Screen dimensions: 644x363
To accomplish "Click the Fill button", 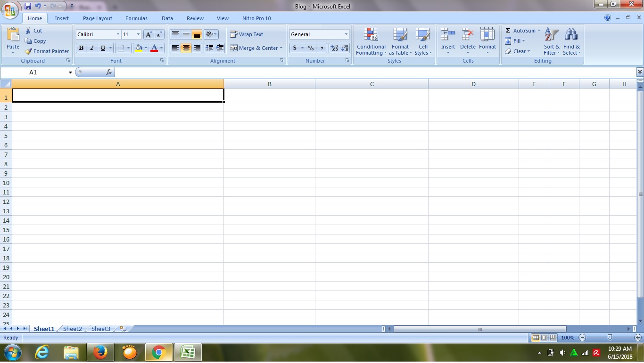I will coord(515,41).
